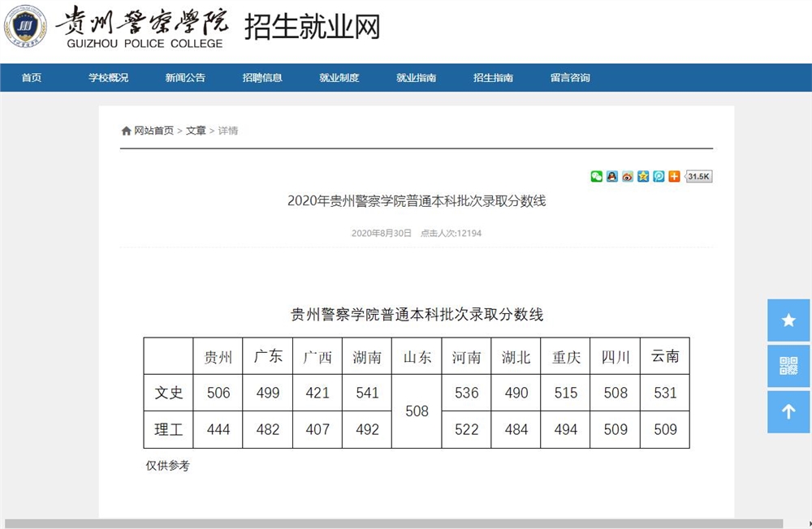Open more share options plus icon

(674, 177)
